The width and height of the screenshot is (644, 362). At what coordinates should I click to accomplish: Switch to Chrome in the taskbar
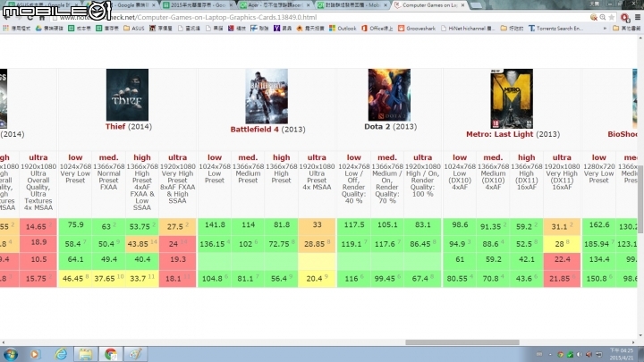point(111,354)
